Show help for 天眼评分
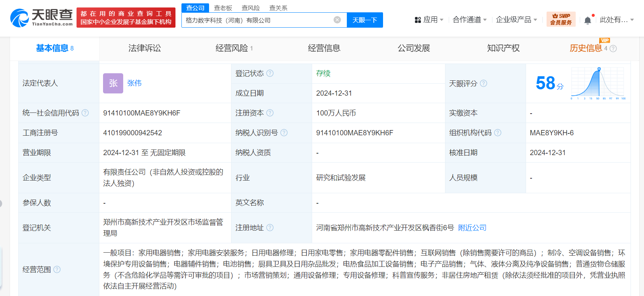This screenshot has width=644, height=296. point(483,83)
